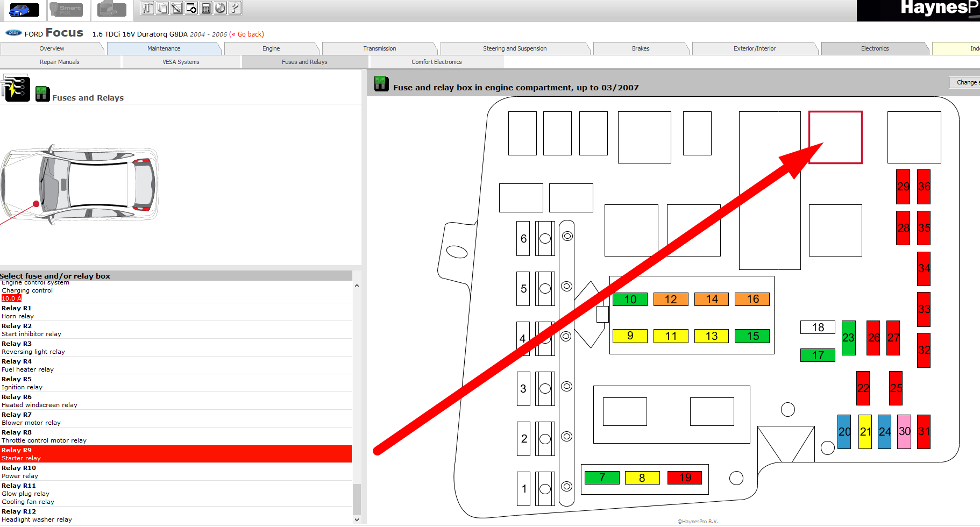This screenshot has width=980, height=527.
Task: Select green fuse 7
Action: 602,478
